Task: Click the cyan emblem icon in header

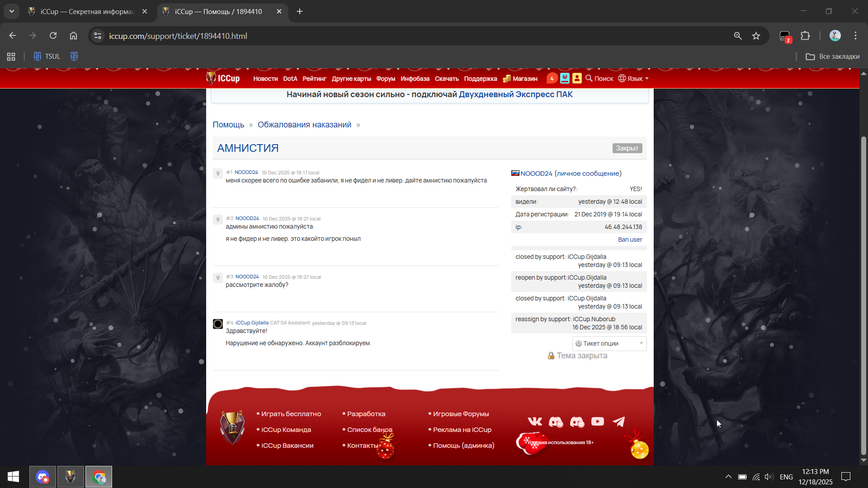Action: tap(565, 79)
